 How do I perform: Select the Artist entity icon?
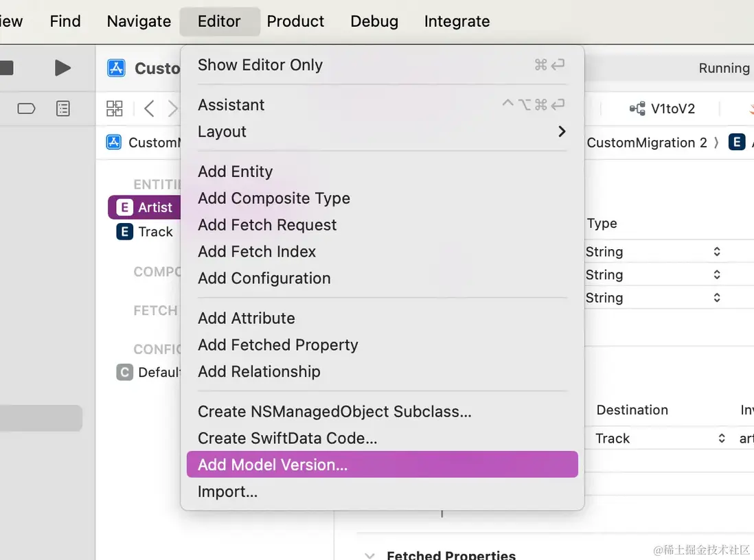(x=124, y=207)
